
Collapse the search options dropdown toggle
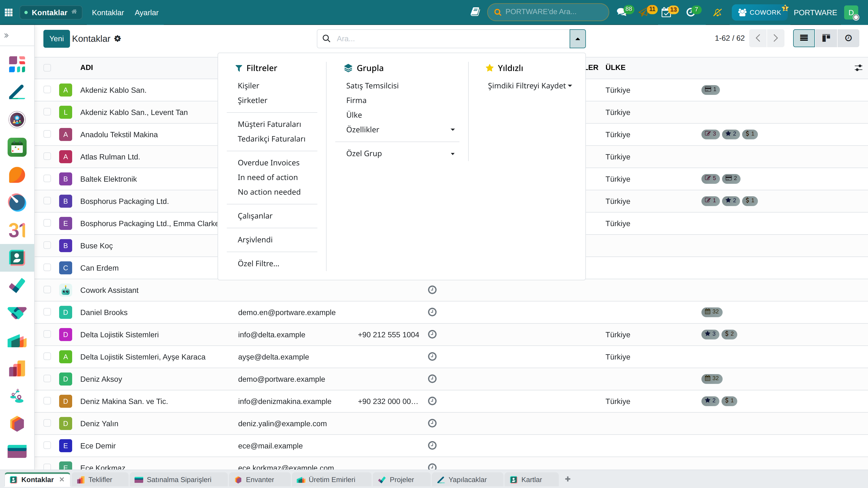click(x=577, y=39)
